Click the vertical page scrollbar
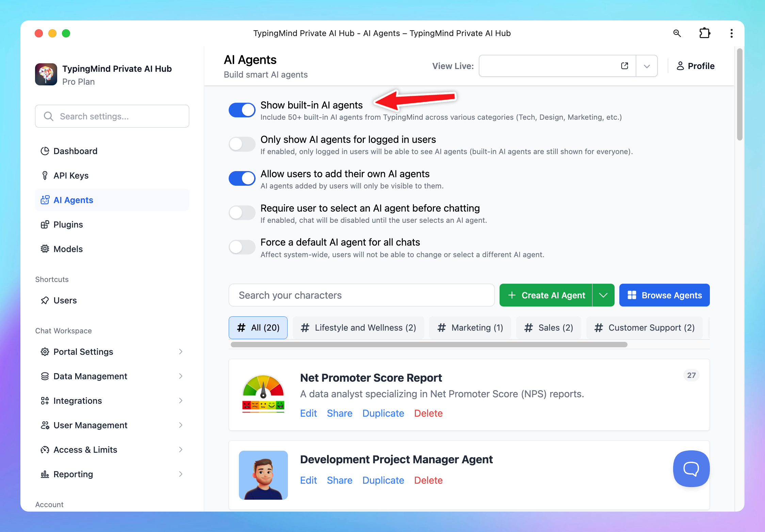This screenshot has width=765, height=532. pyautogui.click(x=739, y=94)
